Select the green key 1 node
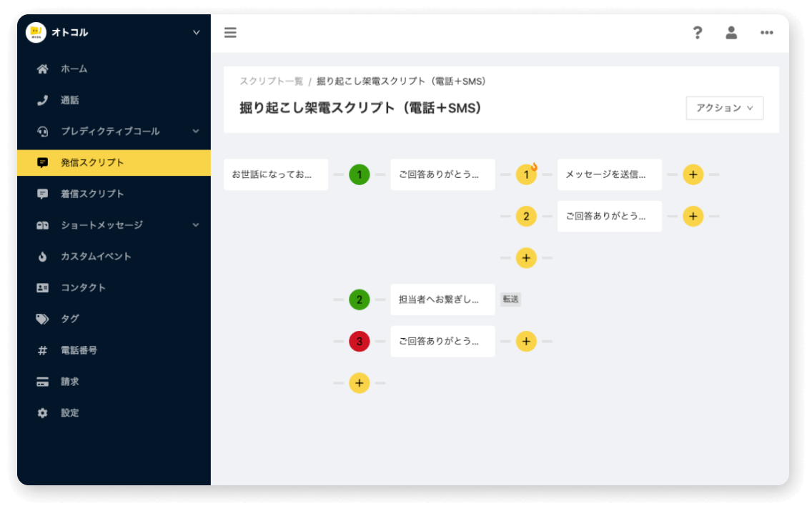Image resolution: width=812 pixels, height=511 pixels. point(359,174)
